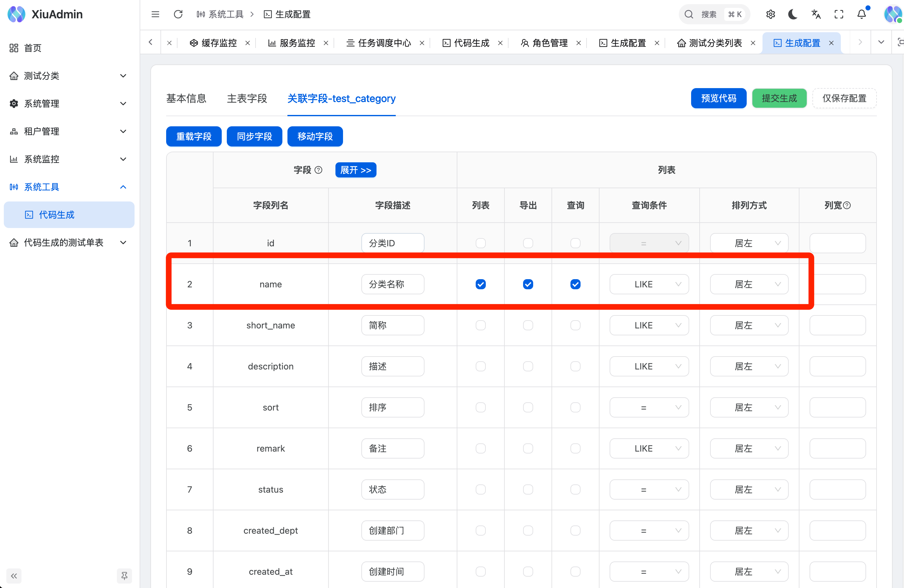The width and height of the screenshot is (904, 588).
Task: Toggle the sidebar menu hamburger icon
Action: pos(155,15)
